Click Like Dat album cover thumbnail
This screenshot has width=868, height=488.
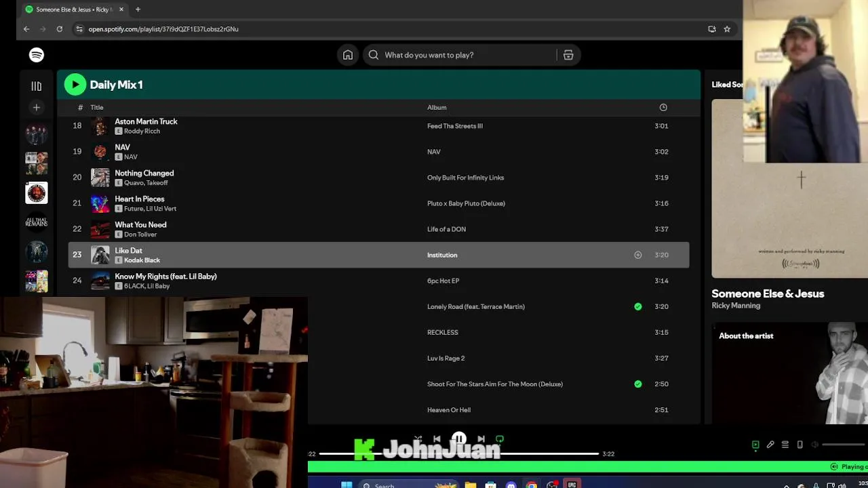tap(100, 255)
